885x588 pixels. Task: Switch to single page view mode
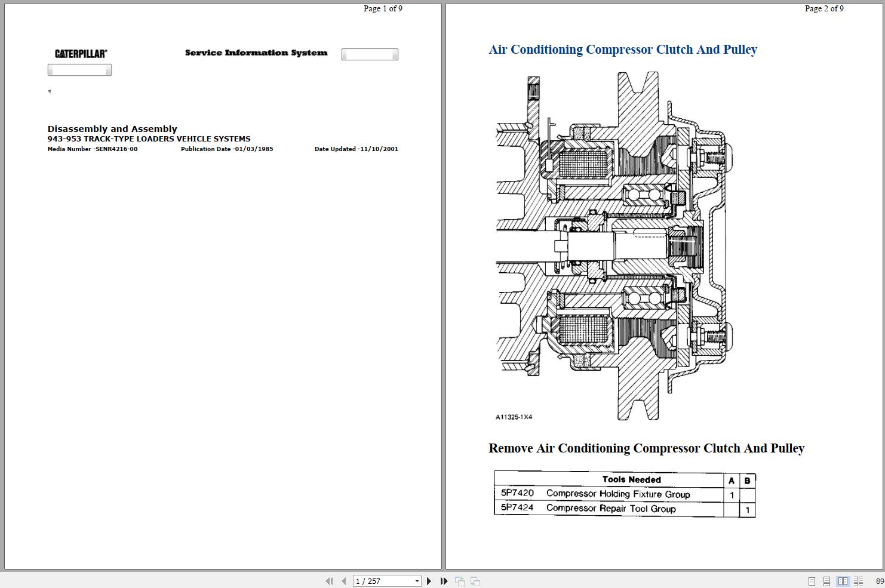pos(812,581)
